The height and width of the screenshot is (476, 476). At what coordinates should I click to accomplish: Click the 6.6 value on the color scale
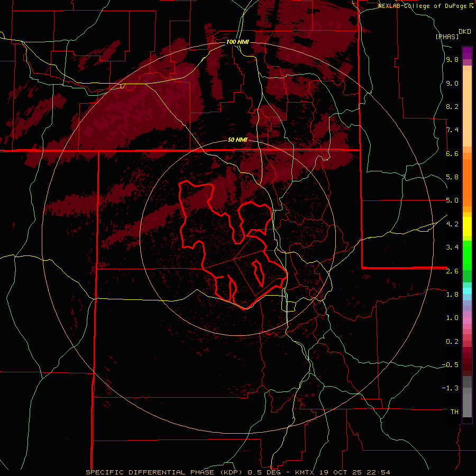coord(452,153)
